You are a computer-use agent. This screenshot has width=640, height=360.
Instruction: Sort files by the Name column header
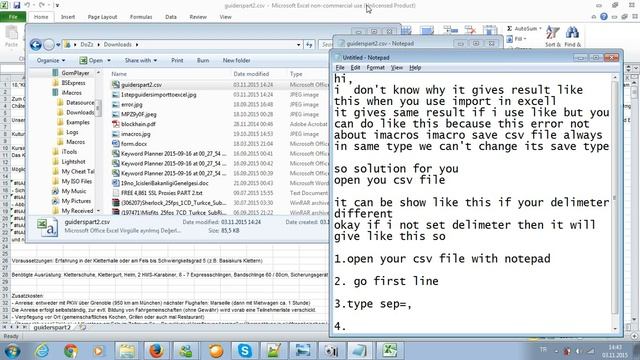click(x=119, y=74)
